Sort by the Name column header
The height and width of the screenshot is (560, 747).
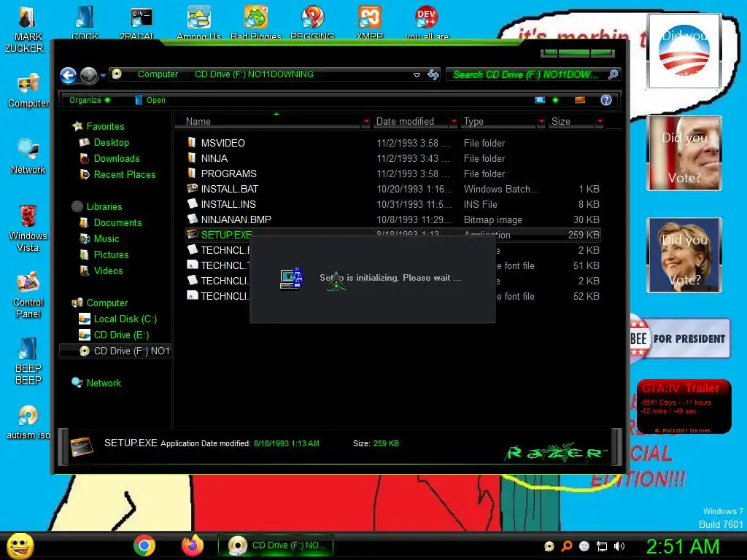[269, 122]
